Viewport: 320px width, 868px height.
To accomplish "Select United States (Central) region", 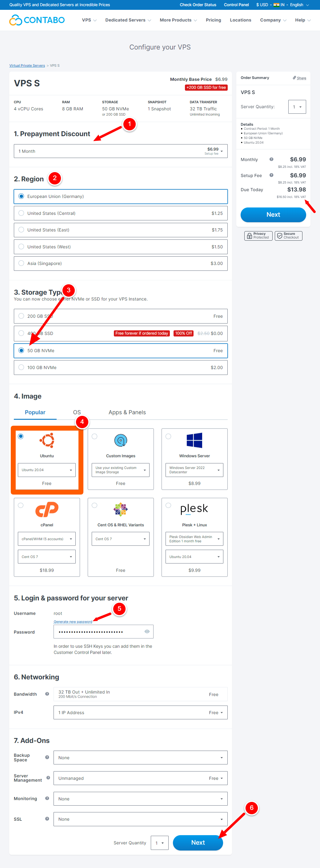I will tap(121, 213).
